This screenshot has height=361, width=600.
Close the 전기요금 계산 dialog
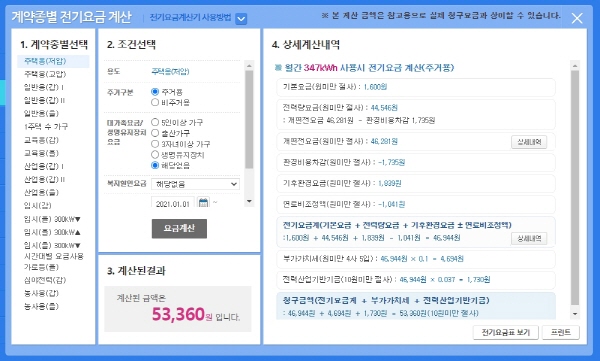577,18
